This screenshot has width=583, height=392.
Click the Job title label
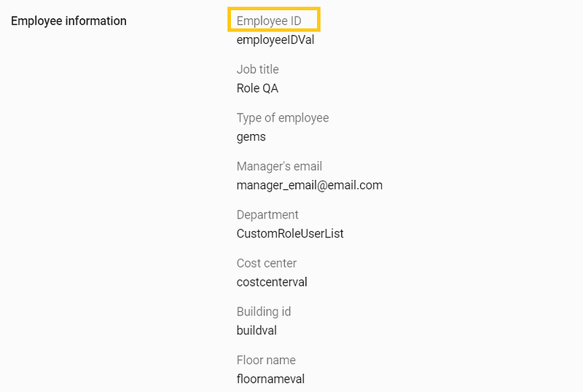[257, 69]
